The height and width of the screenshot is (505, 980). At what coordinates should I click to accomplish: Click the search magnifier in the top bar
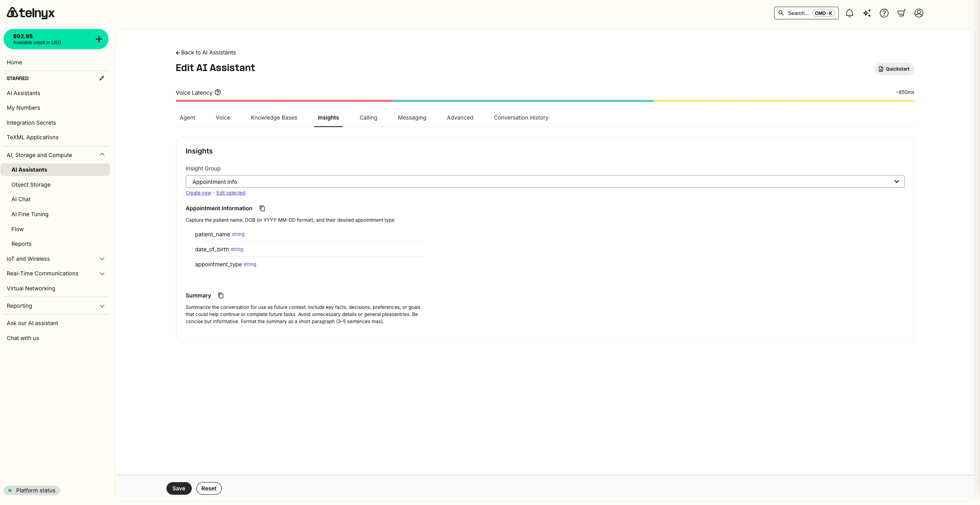(781, 13)
